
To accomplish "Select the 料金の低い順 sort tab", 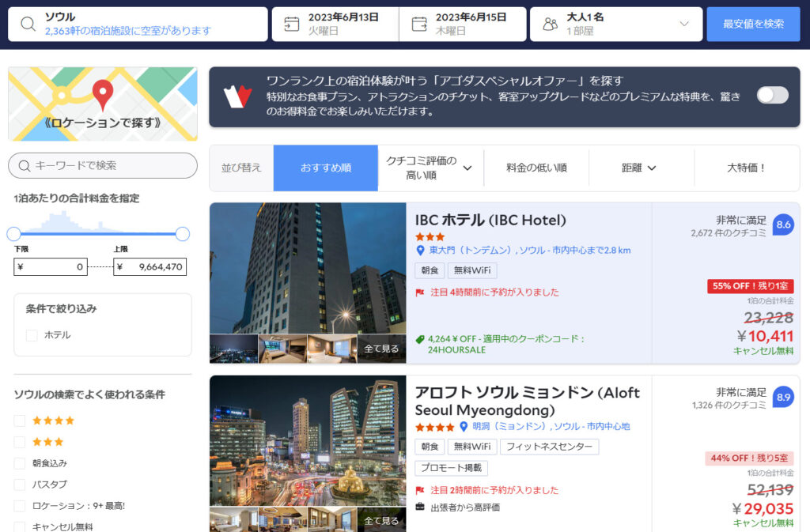I will (x=536, y=168).
